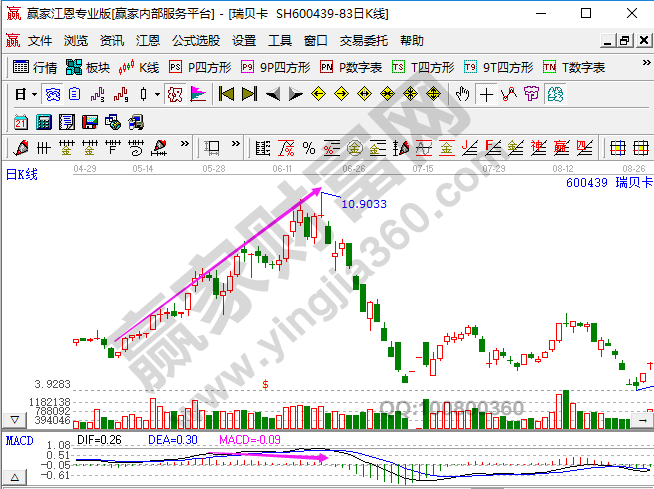654x489 pixels.
Task: Open the 9P四方形 tool
Action: click(276, 67)
